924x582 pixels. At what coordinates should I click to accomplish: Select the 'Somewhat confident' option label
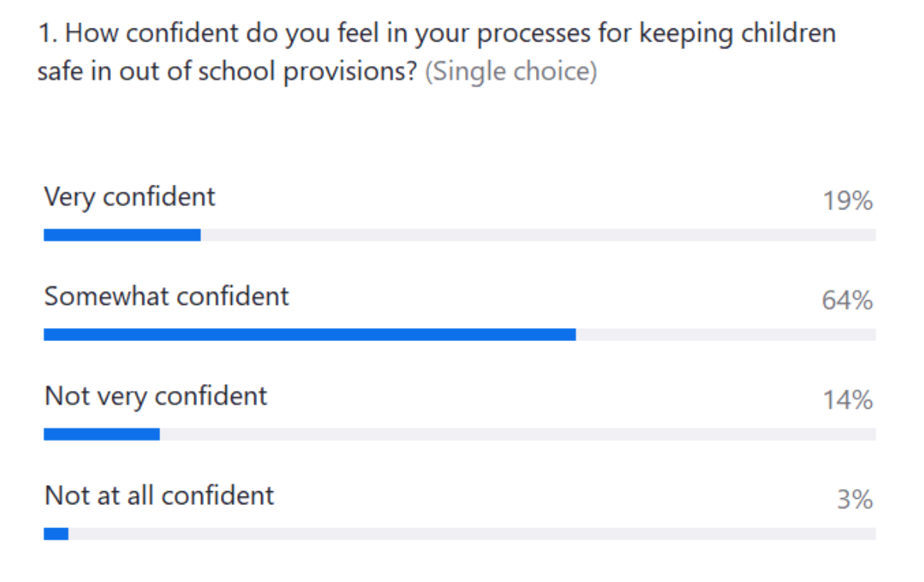tap(166, 296)
